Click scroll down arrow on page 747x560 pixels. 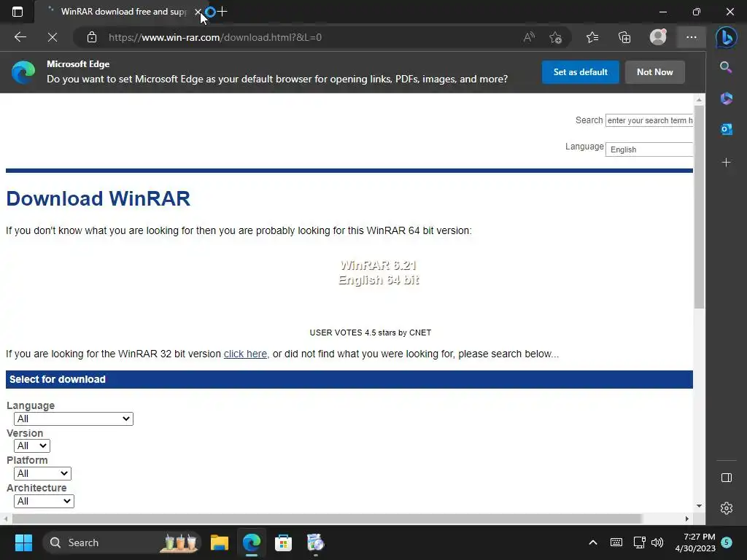tap(699, 506)
